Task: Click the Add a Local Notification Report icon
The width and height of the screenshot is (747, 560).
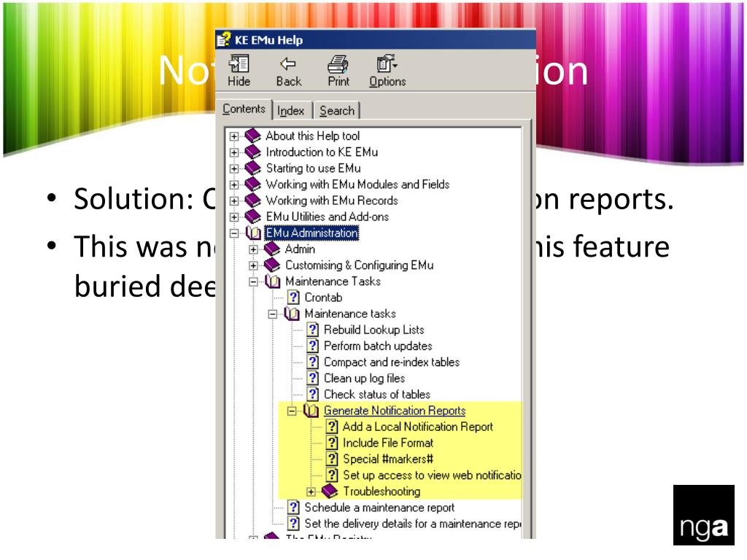Action: tap(332, 427)
